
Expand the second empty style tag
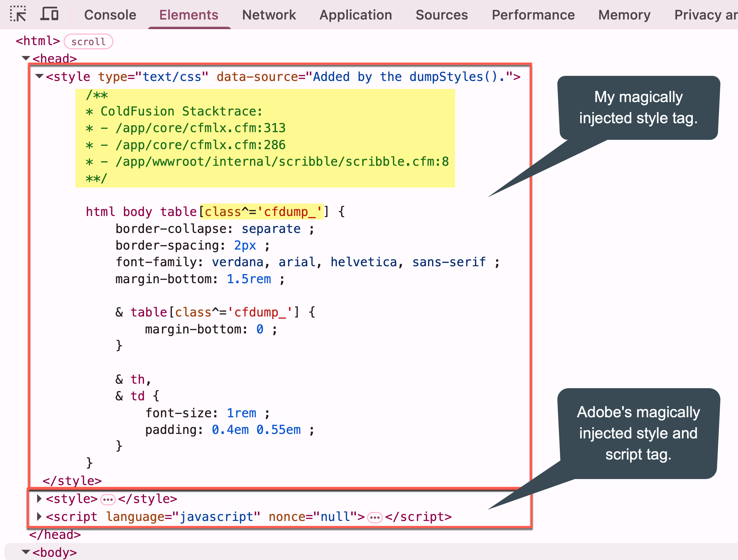click(x=39, y=499)
